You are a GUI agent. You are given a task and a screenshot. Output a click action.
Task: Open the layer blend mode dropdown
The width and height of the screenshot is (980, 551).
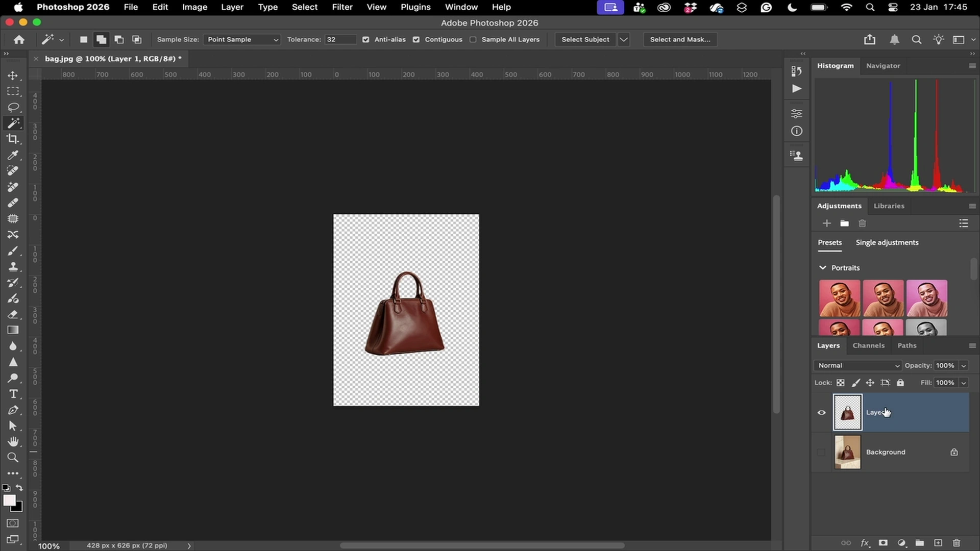pos(857,365)
